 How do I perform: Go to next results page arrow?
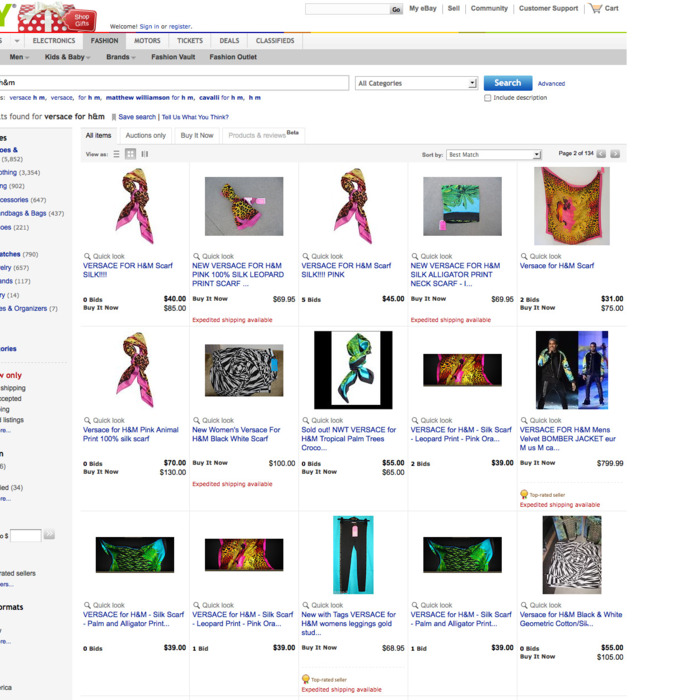615,154
